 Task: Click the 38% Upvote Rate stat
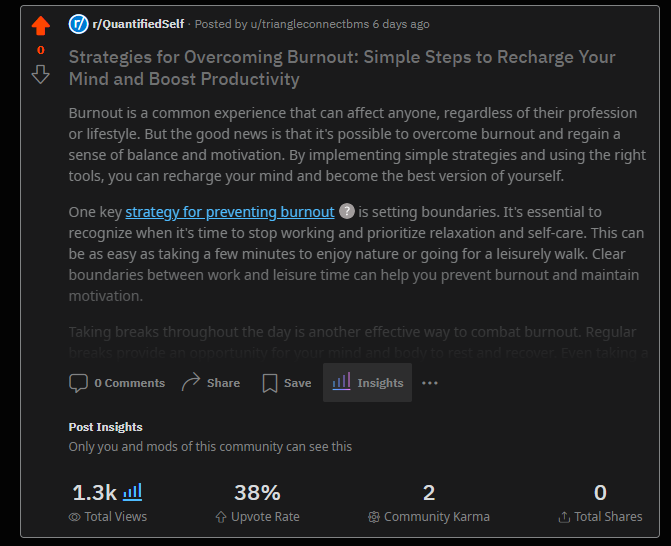pyautogui.click(x=257, y=493)
